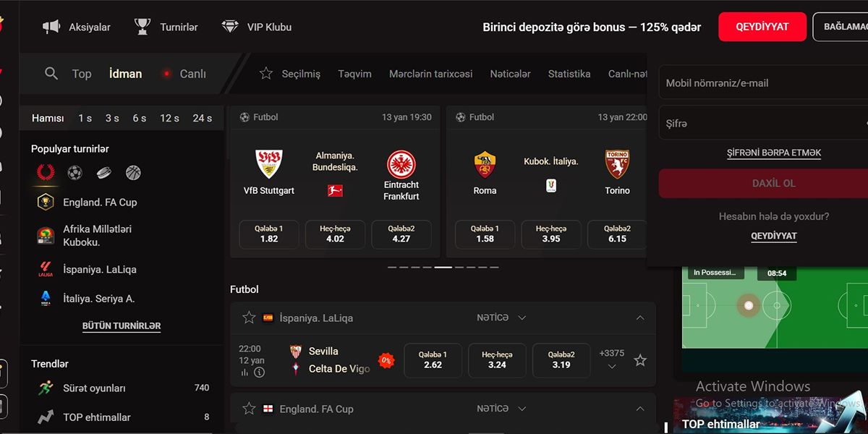Favorite the İspaniya LaLiqa league star
The image size is (868, 434).
249,318
